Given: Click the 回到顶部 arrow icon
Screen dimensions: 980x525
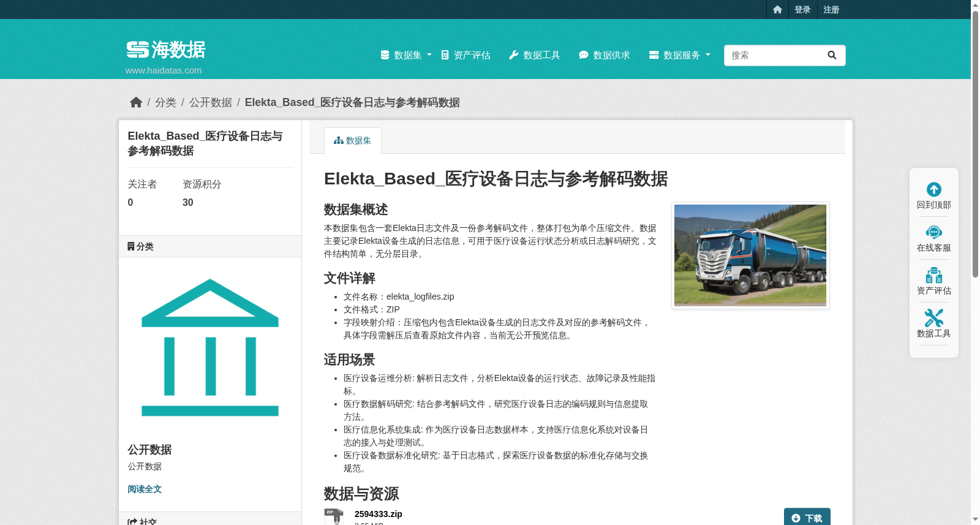Looking at the screenshot, I should [x=934, y=189].
